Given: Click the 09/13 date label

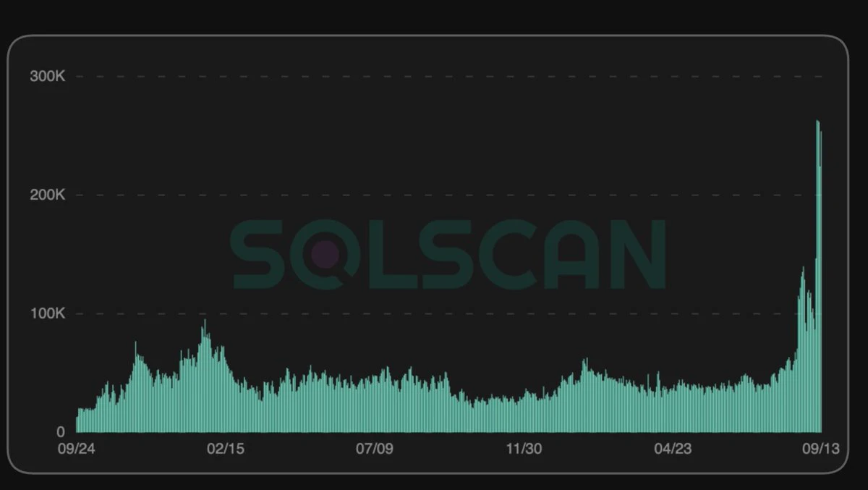Looking at the screenshot, I should coord(821,449).
